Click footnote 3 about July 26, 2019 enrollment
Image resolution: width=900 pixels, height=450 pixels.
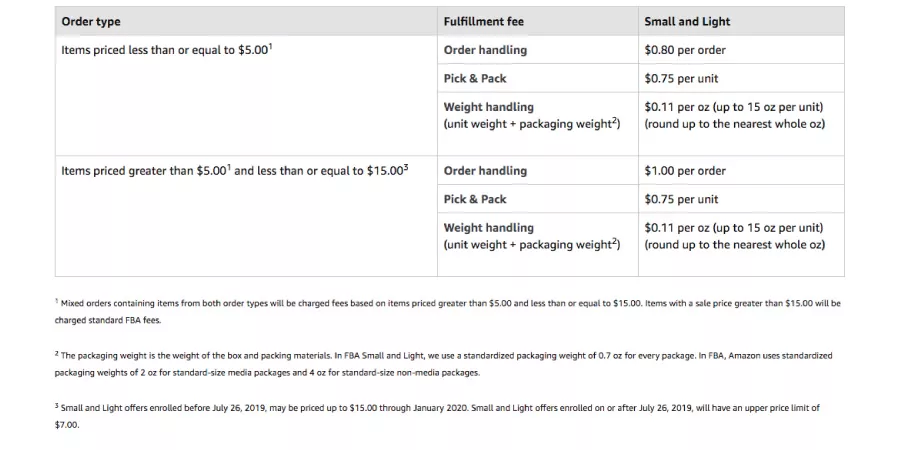click(x=437, y=417)
